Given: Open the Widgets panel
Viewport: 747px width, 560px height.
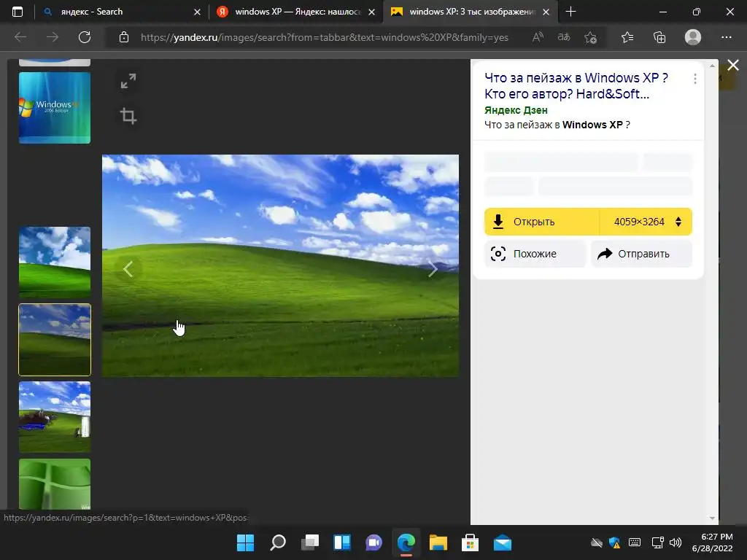Looking at the screenshot, I should click(x=342, y=542).
